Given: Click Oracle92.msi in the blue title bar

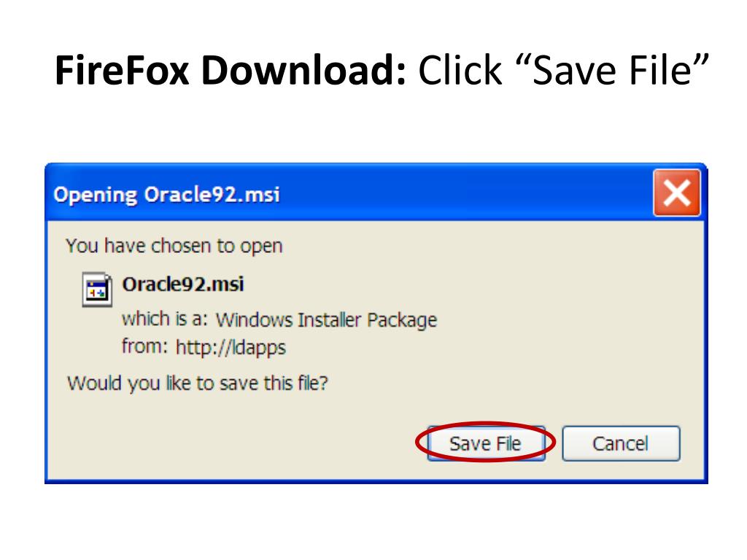Looking at the screenshot, I should point(212,194).
